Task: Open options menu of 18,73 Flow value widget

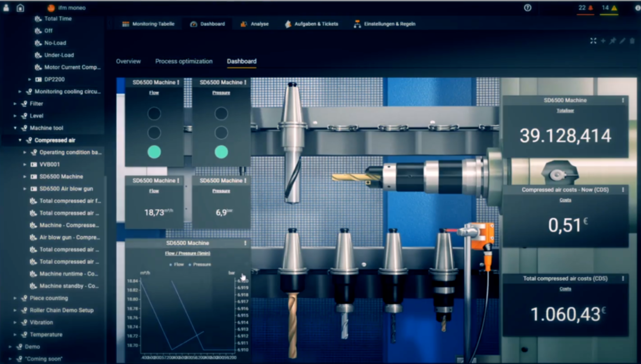Action: [x=178, y=181]
